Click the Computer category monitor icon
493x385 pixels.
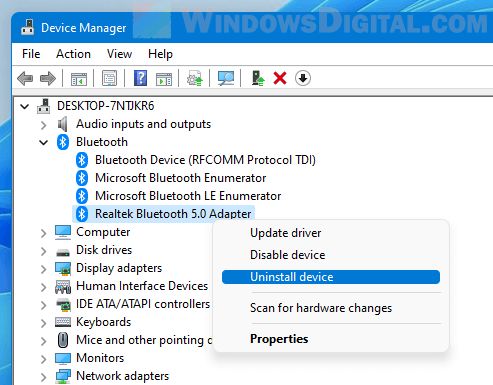[x=63, y=232]
